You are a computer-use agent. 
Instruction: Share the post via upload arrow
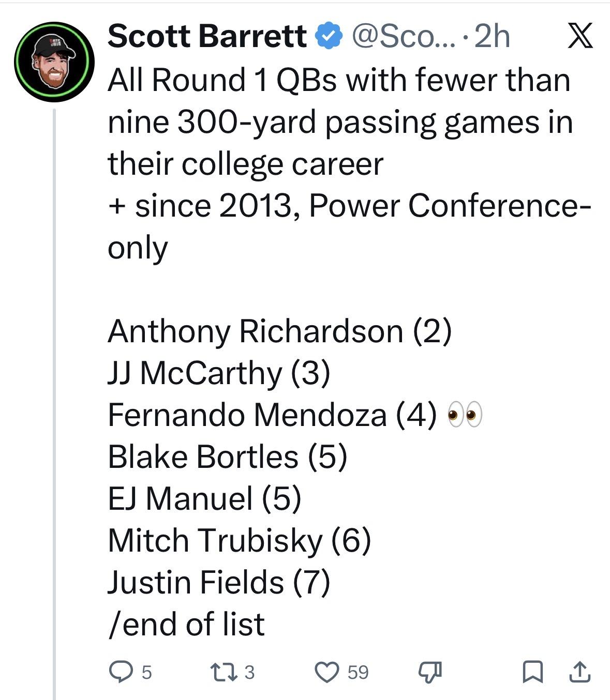(x=580, y=672)
